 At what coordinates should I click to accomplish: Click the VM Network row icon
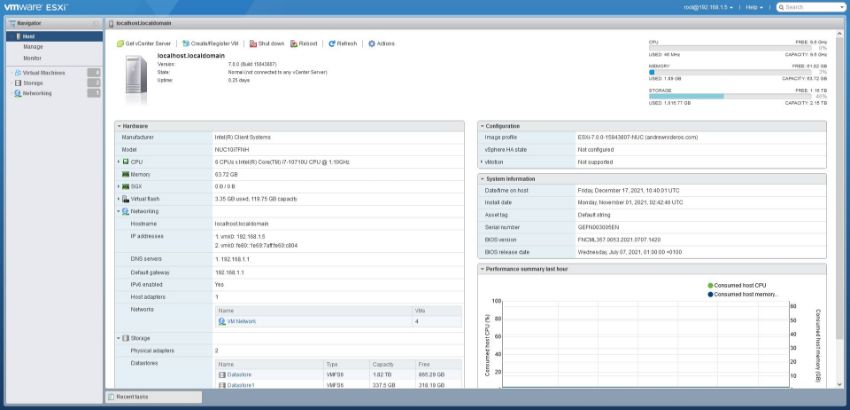[x=222, y=322]
